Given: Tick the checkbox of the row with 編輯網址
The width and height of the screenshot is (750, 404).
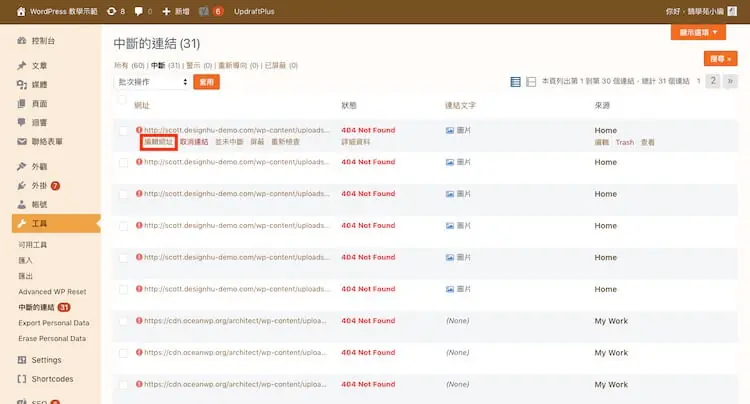Looking at the screenshot, I should (x=123, y=131).
